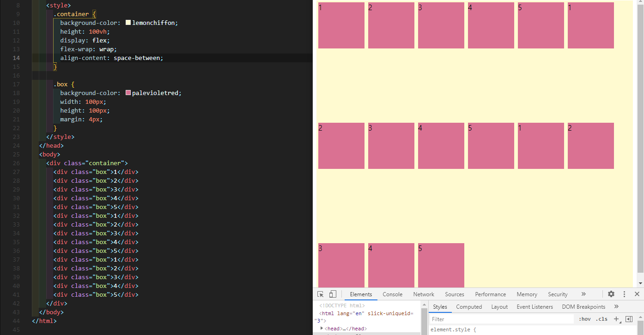This screenshot has width=644, height=335.
Task: Click the page preview vertical scrollbar
Action: [640, 143]
